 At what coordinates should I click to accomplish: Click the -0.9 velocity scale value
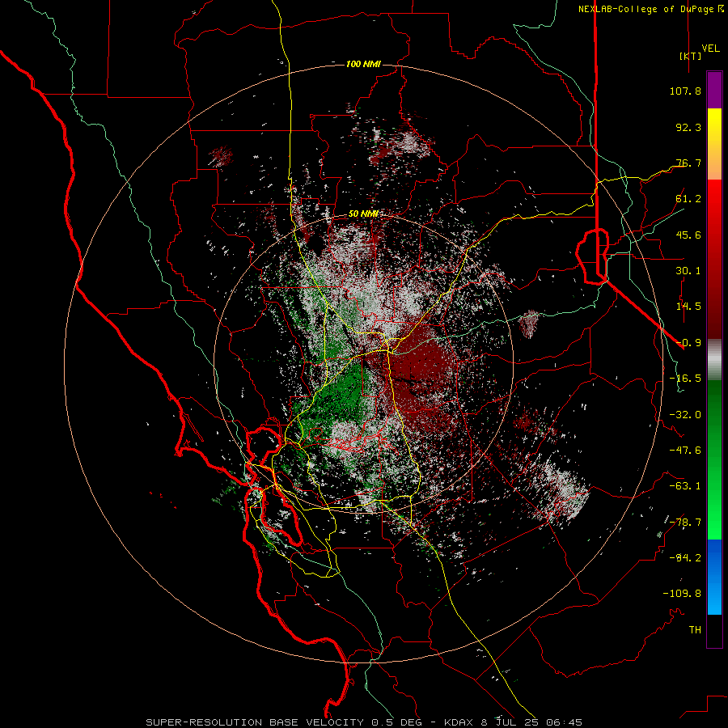click(688, 343)
